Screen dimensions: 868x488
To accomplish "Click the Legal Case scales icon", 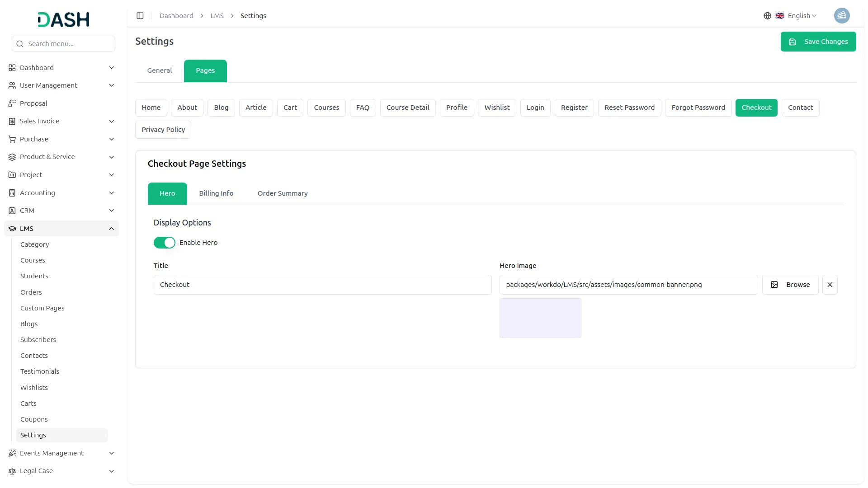I will (x=12, y=471).
